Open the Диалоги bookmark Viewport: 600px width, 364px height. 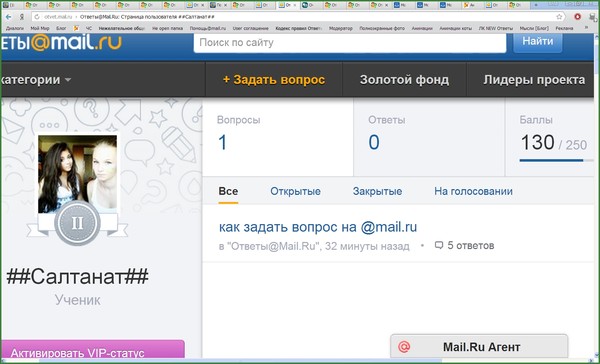click(x=15, y=28)
